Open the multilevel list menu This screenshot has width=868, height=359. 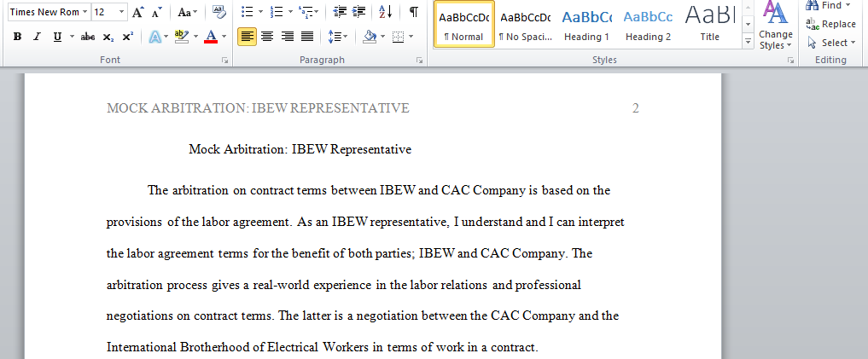tap(308, 12)
